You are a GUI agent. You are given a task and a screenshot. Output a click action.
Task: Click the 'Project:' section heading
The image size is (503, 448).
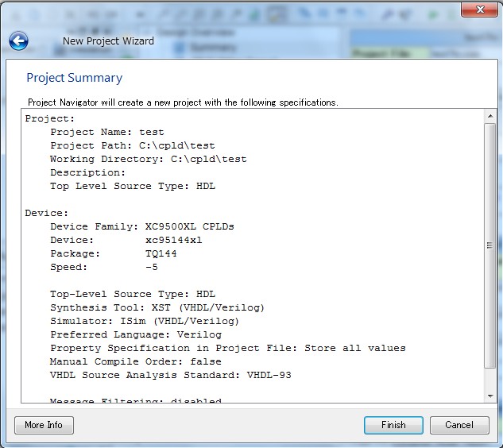[x=50, y=118]
